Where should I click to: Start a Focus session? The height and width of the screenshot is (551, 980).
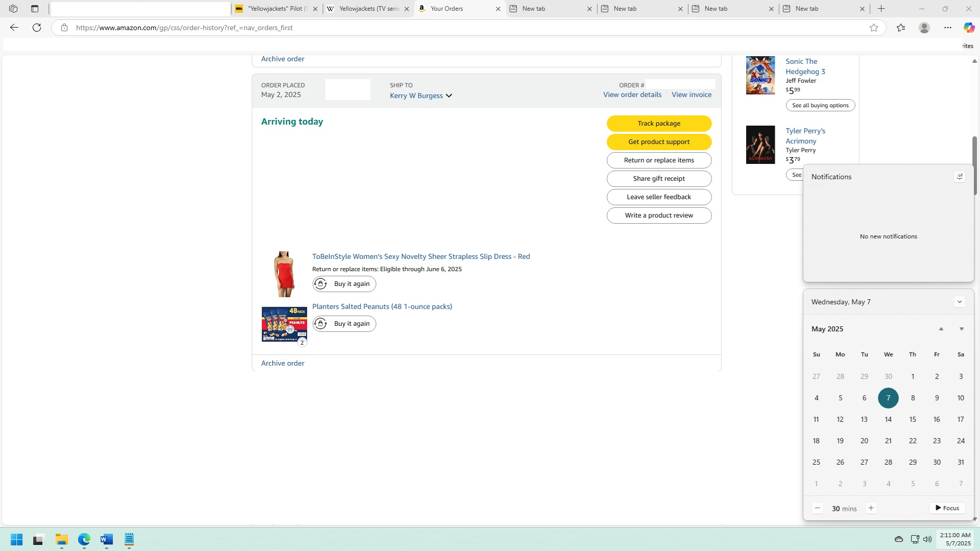[x=947, y=508]
